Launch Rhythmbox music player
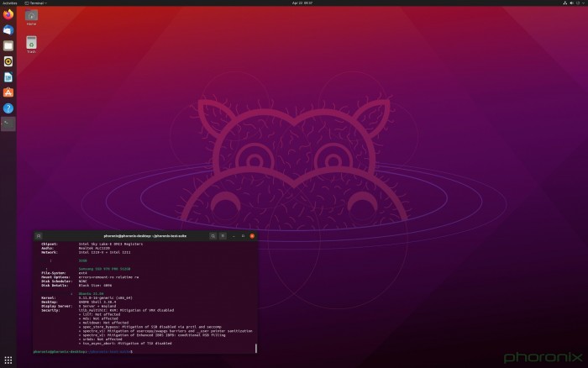588x368 pixels. [8, 61]
